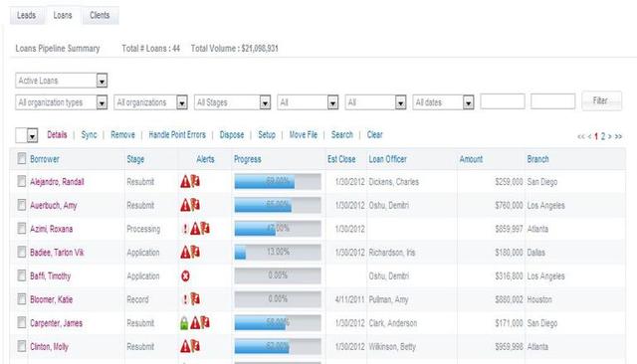Open the All dates dropdown
The height and width of the screenshot is (364, 637).
[443, 102]
